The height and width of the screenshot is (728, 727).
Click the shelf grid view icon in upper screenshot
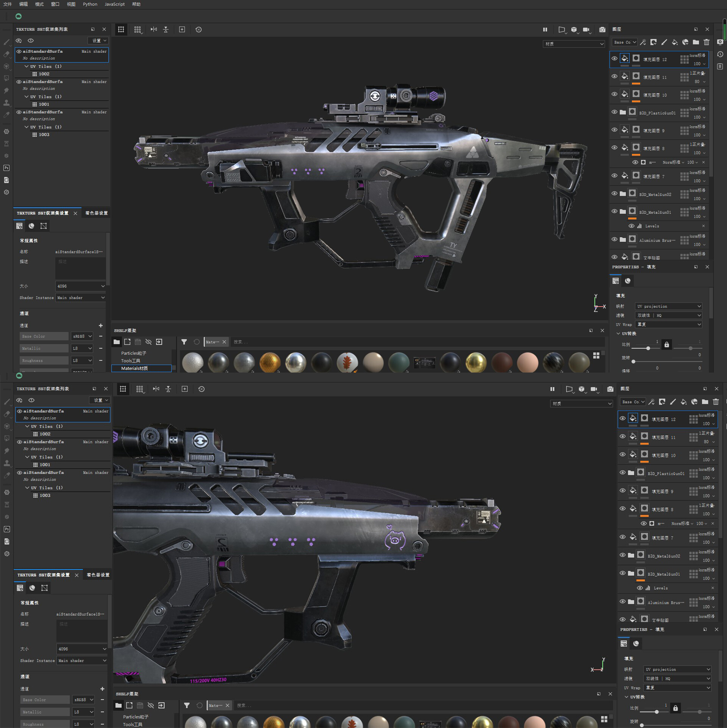point(596,355)
